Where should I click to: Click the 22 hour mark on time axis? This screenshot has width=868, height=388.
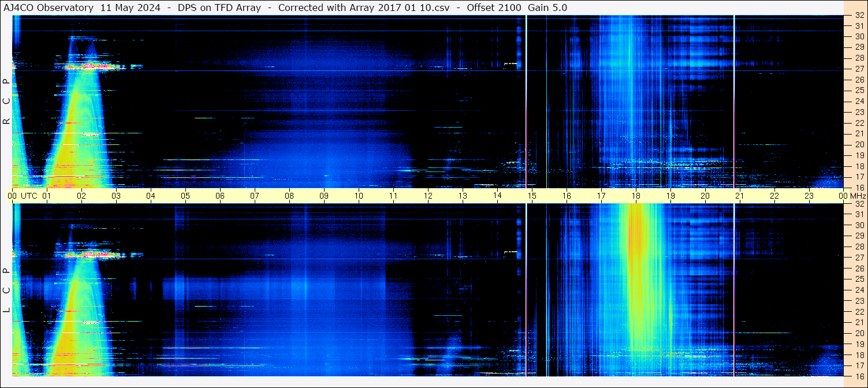(774, 196)
